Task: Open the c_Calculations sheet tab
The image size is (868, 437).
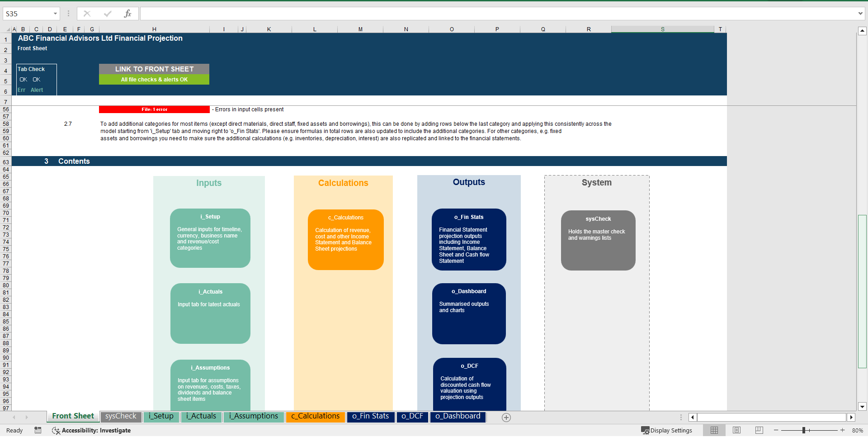Action: click(x=315, y=416)
